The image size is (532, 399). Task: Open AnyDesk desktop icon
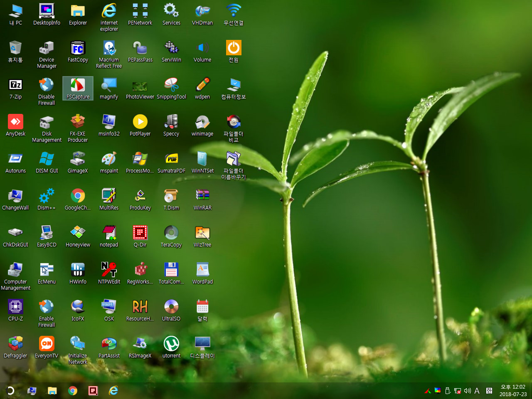(x=15, y=126)
